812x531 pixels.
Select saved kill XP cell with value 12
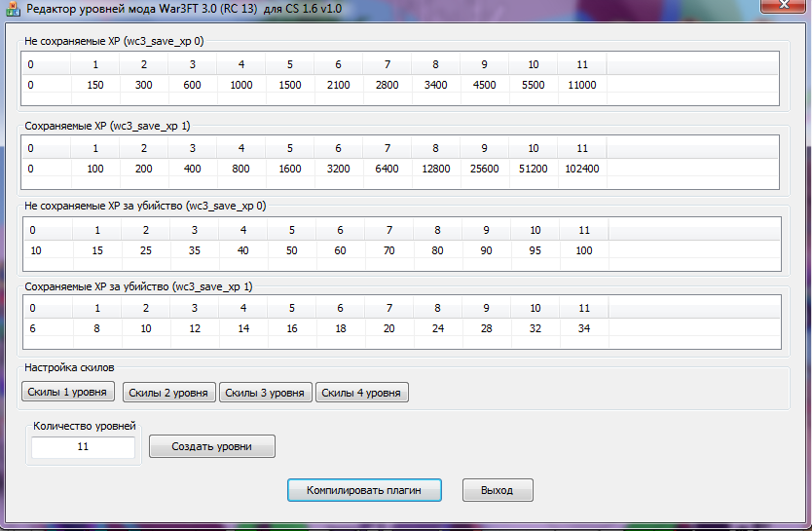point(194,328)
